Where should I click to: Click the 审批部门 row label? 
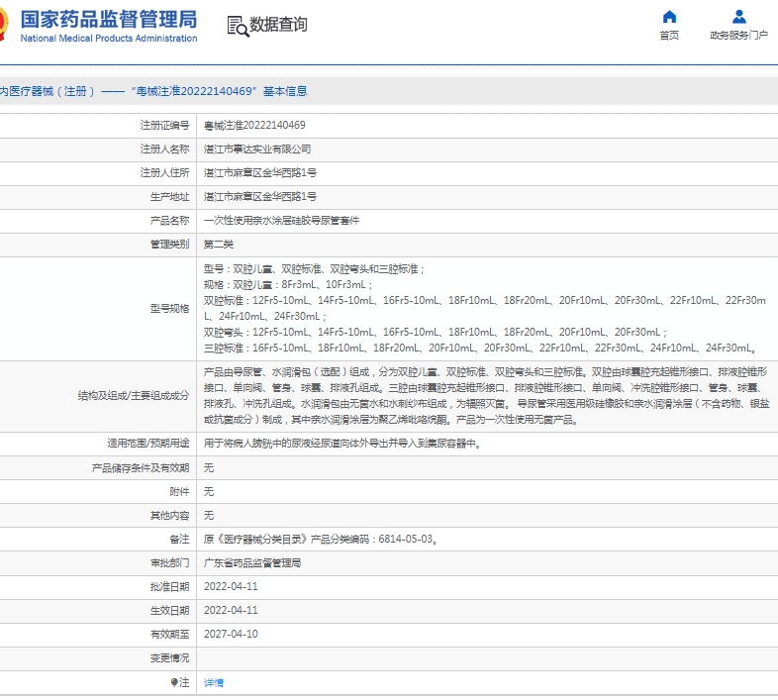(169, 563)
